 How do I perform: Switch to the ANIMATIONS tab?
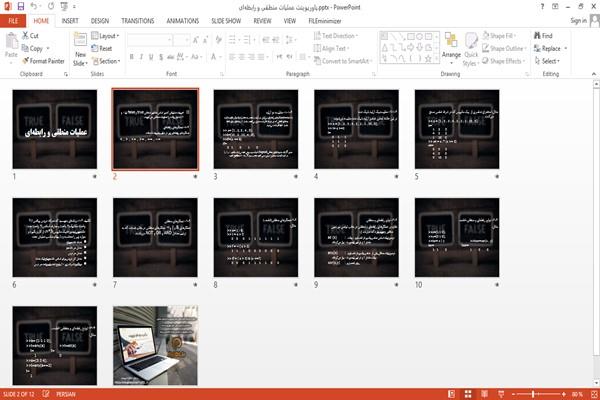coord(183,21)
